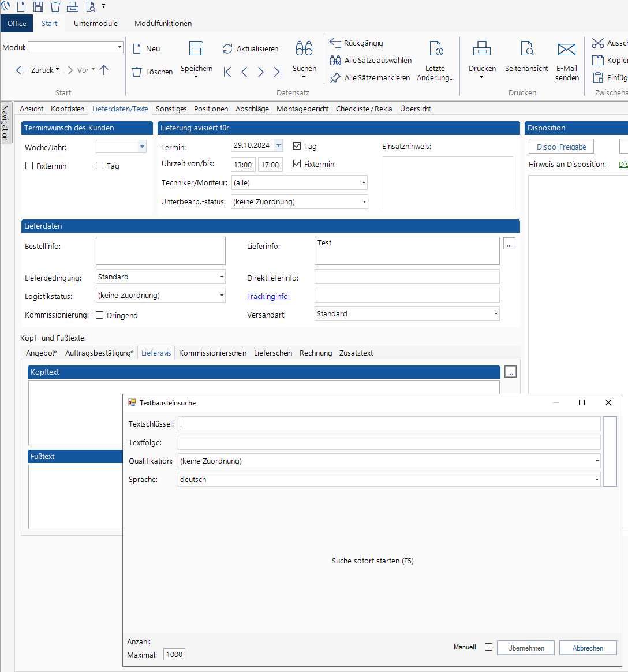Click the up arrow navigation icon
This screenshot has height=672, width=628.
click(104, 70)
